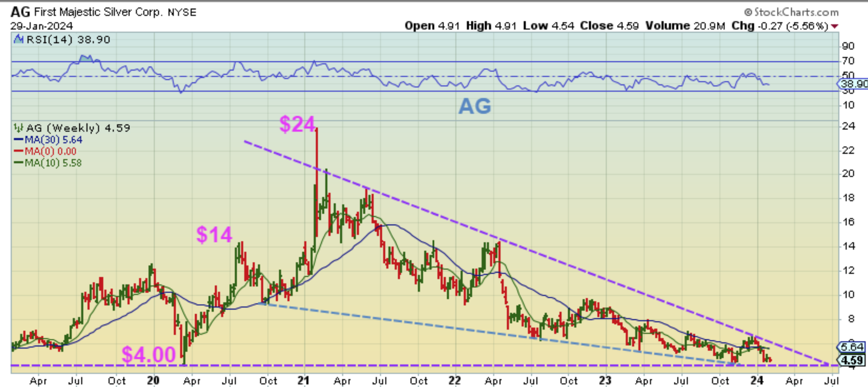Select the MA(10) green line legend swatch
Image resolution: width=868 pixels, height=387 pixels.
(x=18, y=163)
